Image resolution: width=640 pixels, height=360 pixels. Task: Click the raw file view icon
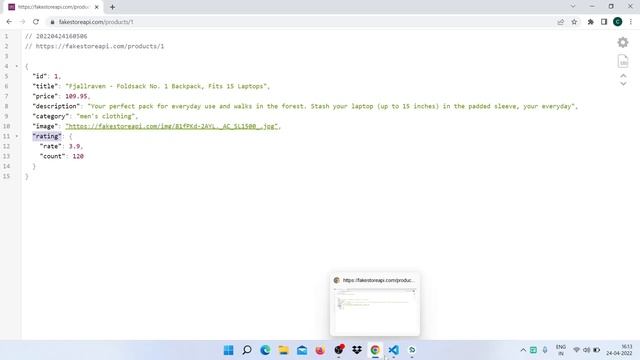coord(623,61)
